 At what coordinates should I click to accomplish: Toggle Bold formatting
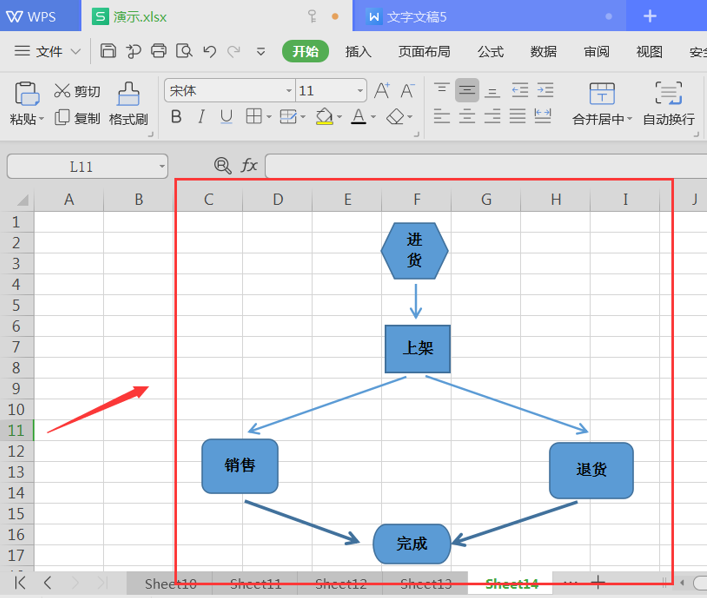pyautogui.click(x=176, y=117)
